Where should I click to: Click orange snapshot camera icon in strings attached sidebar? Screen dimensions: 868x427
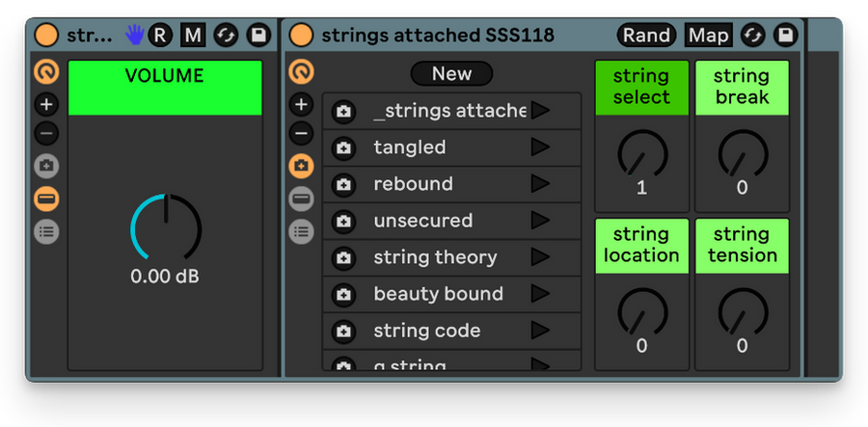point(301,166)
